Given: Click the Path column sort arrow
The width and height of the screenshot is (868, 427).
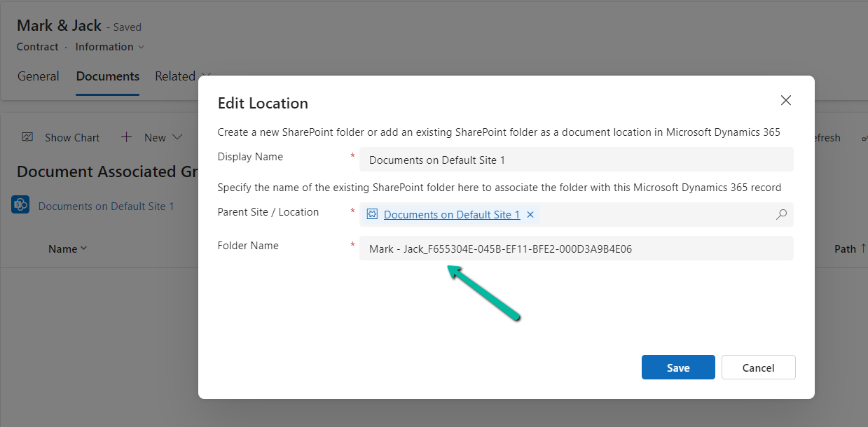Looking at the screenshot, I should tap(863, 248).
